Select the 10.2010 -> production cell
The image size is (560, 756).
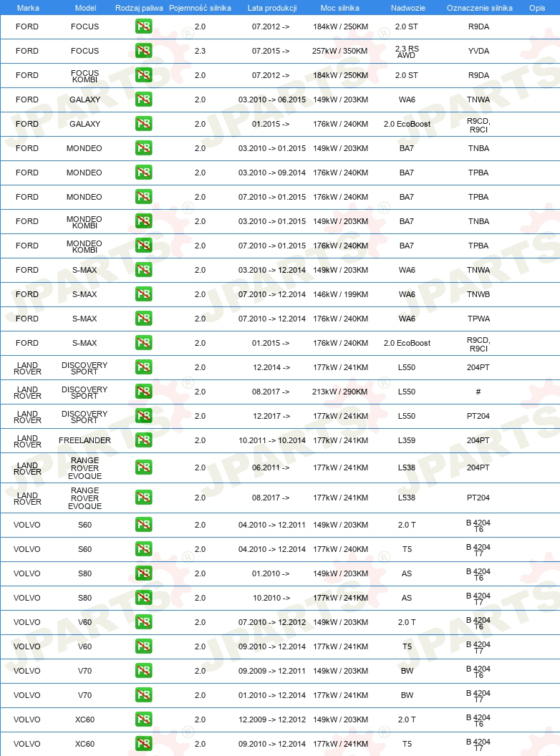[x=271, y=597]
